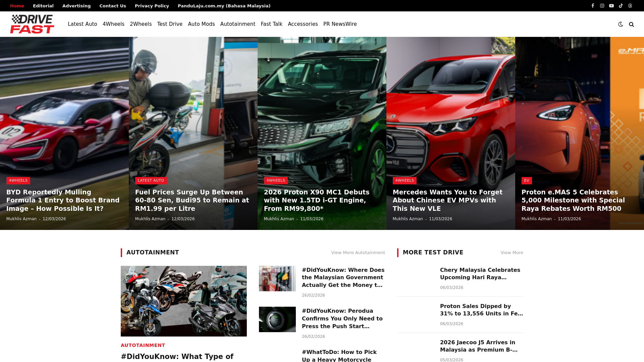This screenshot has height=362, width=644.
Task: Click 4WHEELS tag on Proton X90 article
Action: pyautogui.click(x=276, y=181)
